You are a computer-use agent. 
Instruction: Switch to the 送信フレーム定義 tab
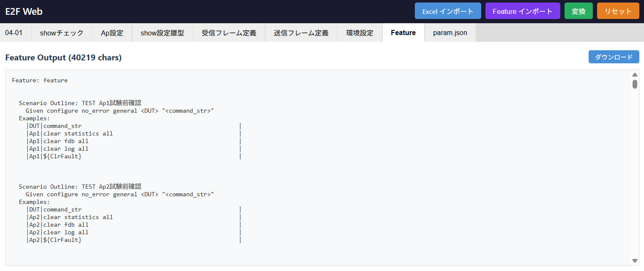301,33
